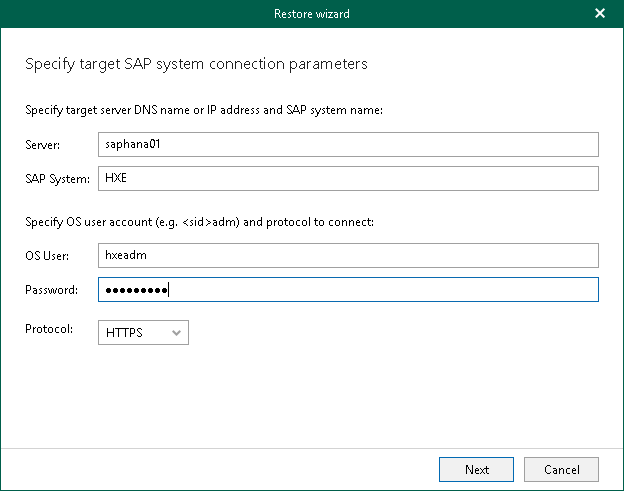
Task: Close the Restore wizard dialog
Action: (x=599, y=14)
